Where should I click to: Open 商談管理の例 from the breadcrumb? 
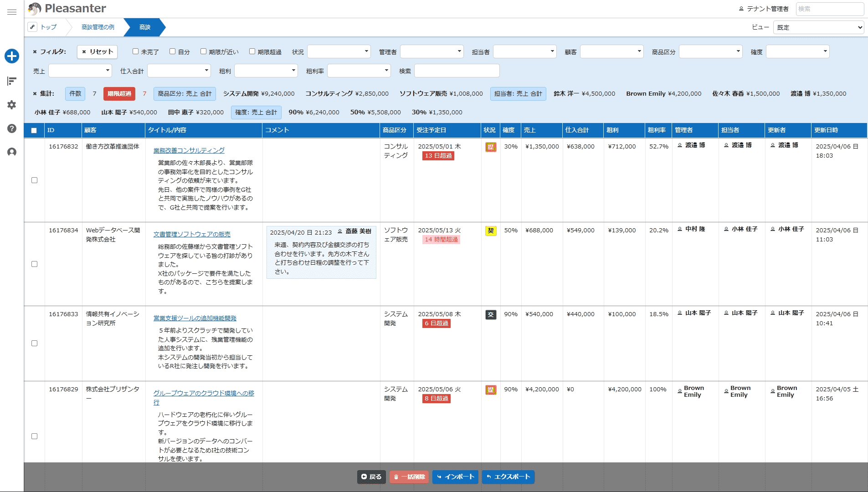(98, 27)
